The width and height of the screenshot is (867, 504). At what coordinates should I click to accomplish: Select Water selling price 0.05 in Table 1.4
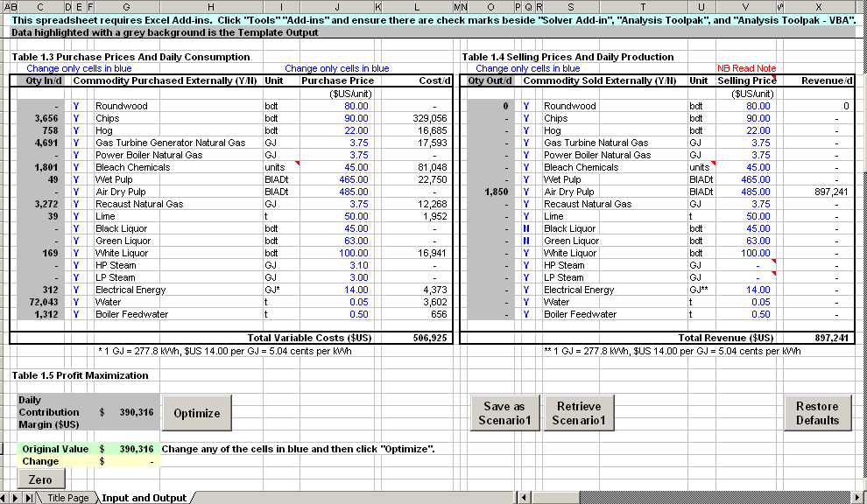(745, 302)
